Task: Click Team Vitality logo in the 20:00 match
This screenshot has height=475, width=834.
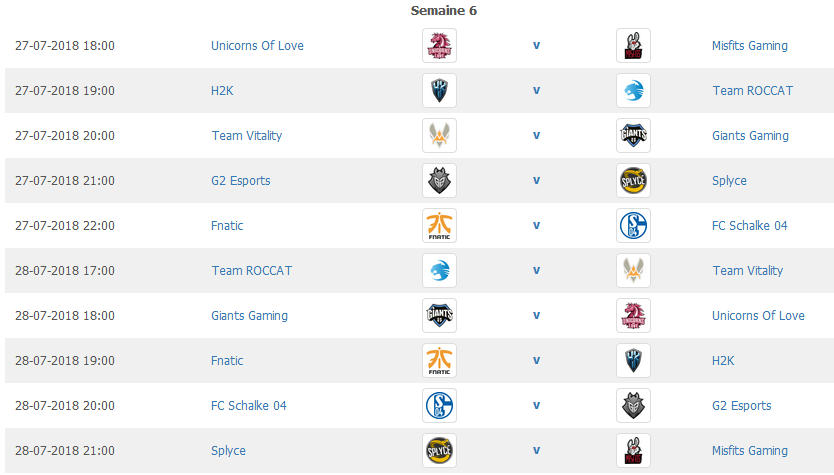Action: 439,136
